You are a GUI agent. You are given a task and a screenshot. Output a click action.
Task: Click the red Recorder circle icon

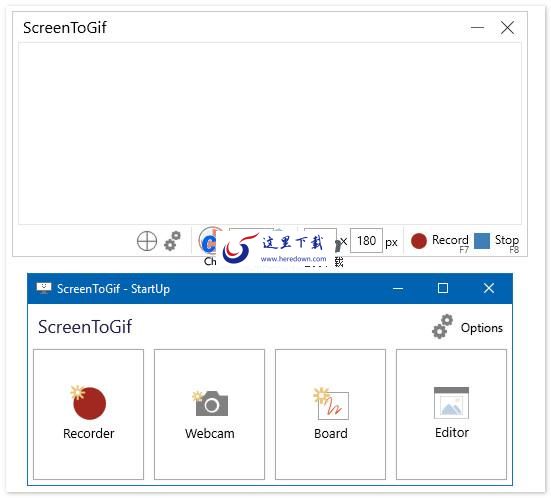[88, 402]
